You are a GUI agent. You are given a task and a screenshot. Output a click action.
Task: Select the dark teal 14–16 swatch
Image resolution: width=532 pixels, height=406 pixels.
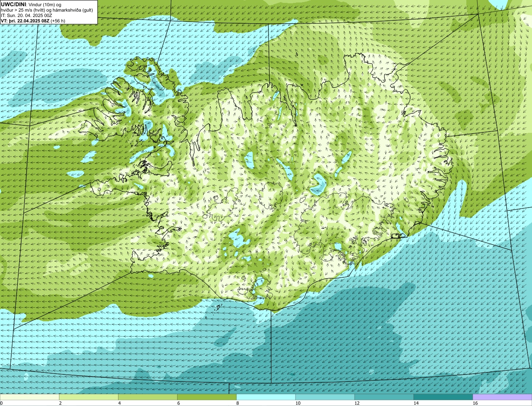point(443,397)
